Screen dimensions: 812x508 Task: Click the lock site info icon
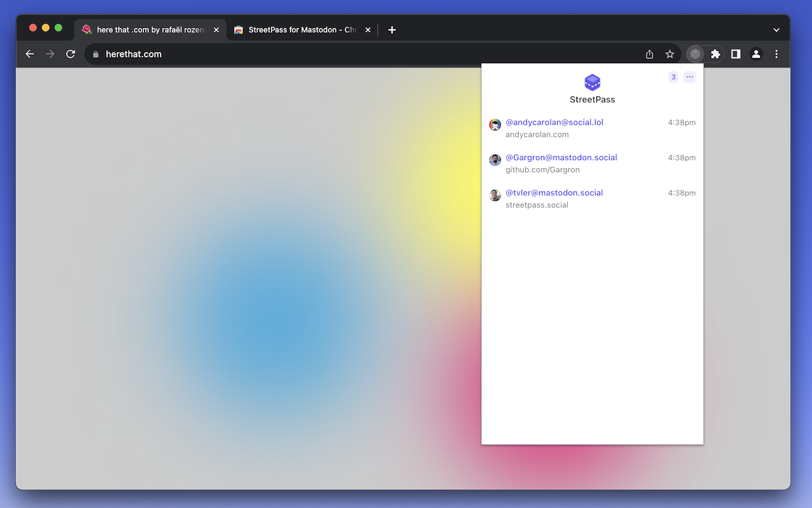pyautogui.click(x=96, y=54)
